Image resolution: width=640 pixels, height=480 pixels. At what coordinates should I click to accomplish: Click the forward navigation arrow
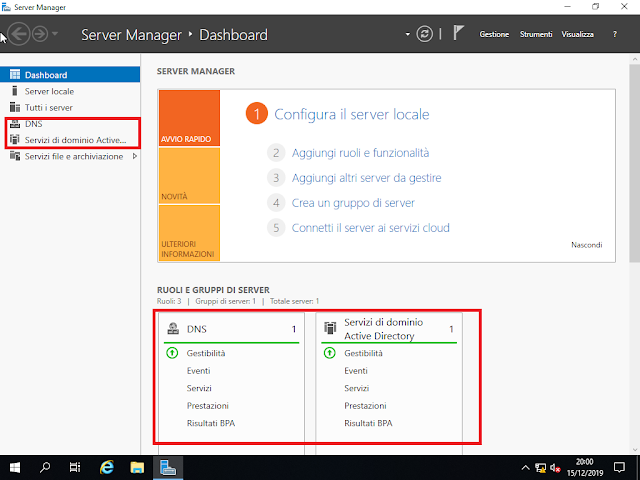[40, 34]
